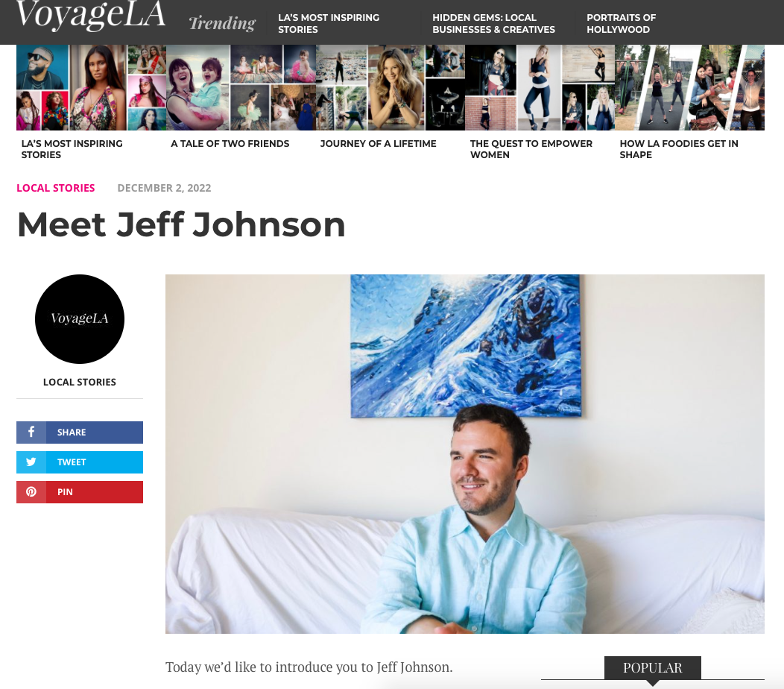Image resolution: width=784 pixels, height=689 pixels.
Task: Click the Jeff Johnson featured photo
Action: [464, 454]
